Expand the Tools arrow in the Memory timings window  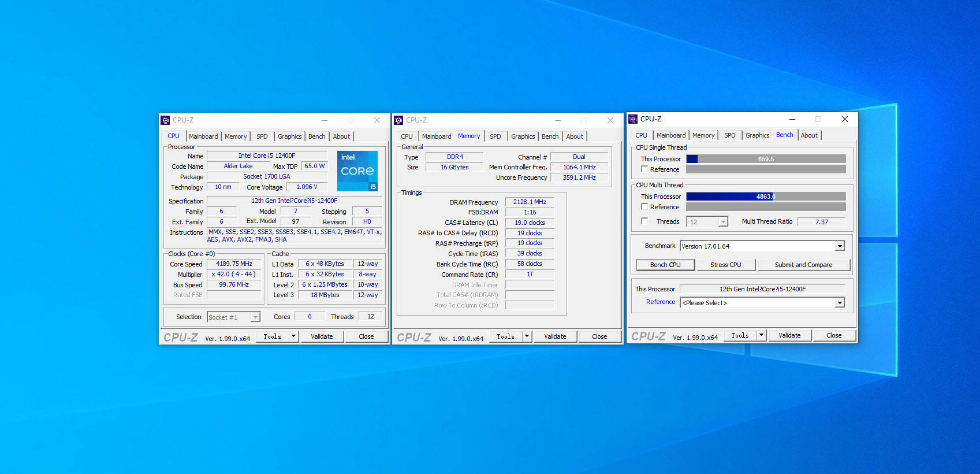tap(527, 336)
